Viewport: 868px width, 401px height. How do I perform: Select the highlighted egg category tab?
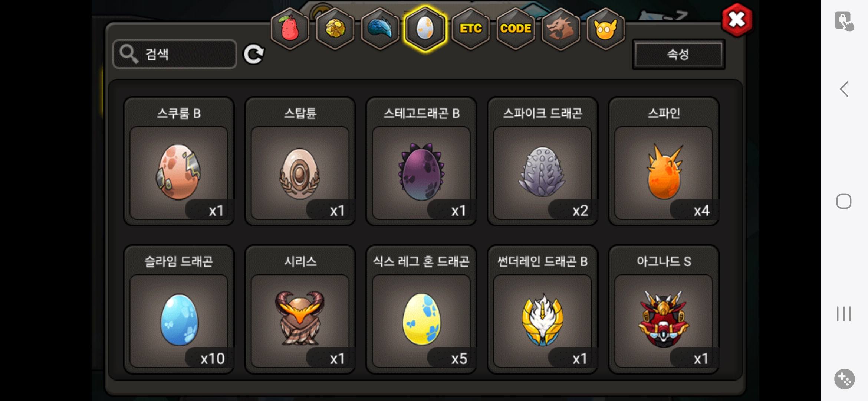tap(425, 29)
